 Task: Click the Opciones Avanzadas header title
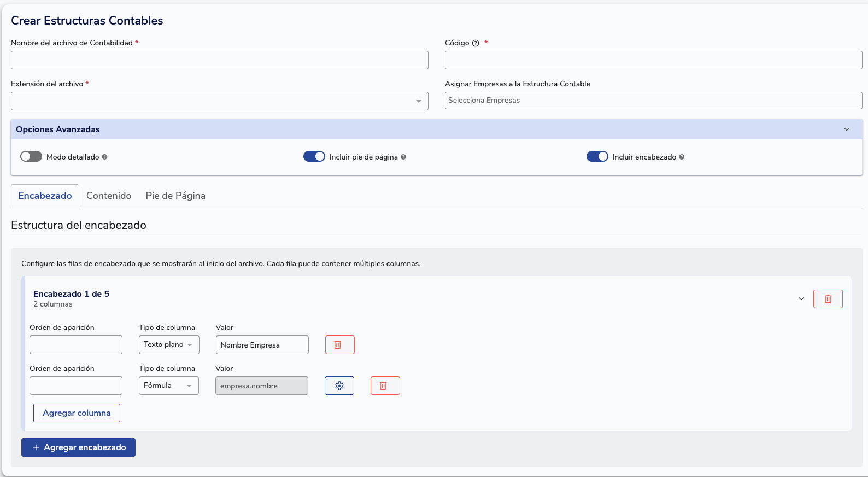(x=58, y=129)
